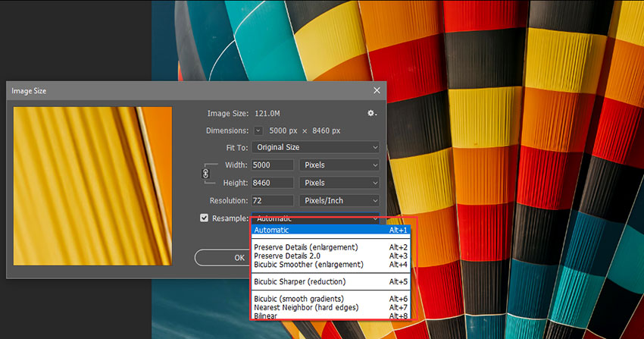Click into the Width field showing 5000
This screenshot has height=339, width=644.
pos(272,165)
